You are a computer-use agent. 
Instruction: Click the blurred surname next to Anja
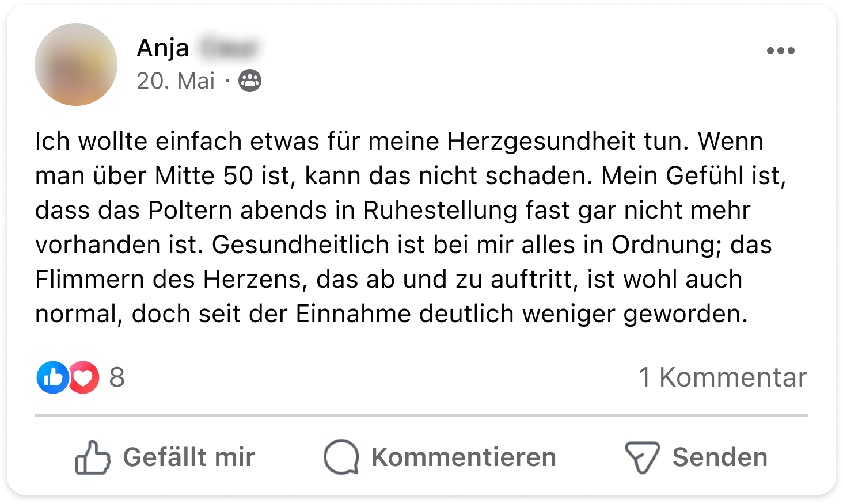[x=229, y=48]
